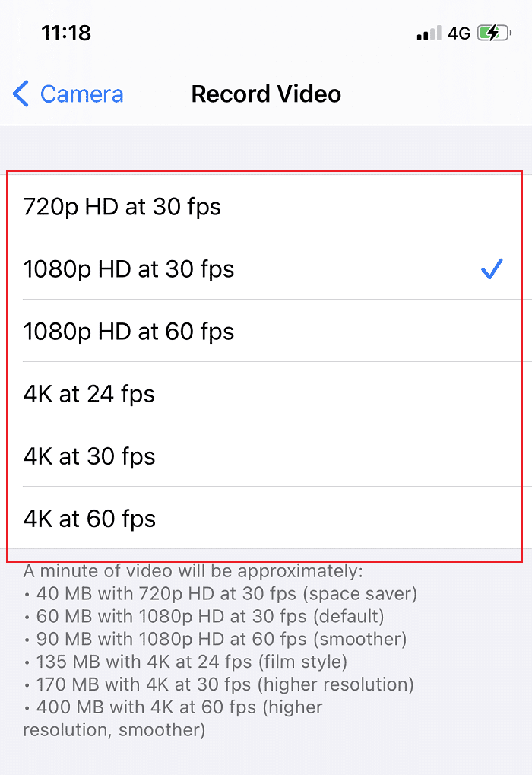
Task: Select 720p HD at 30 fps
Action: [122, 206]
